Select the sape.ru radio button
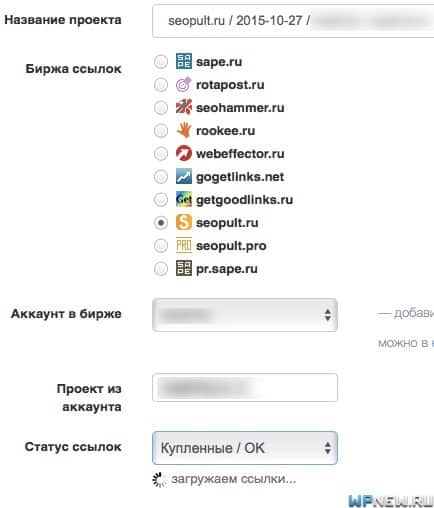This screenshot has width=434, height=508. click(161, 62)
